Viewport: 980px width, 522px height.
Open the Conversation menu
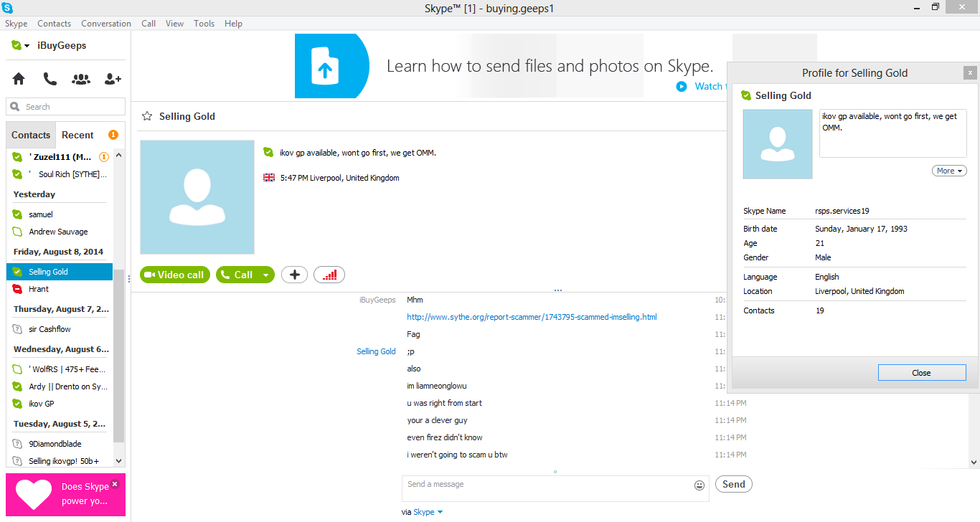coord(106,24)
